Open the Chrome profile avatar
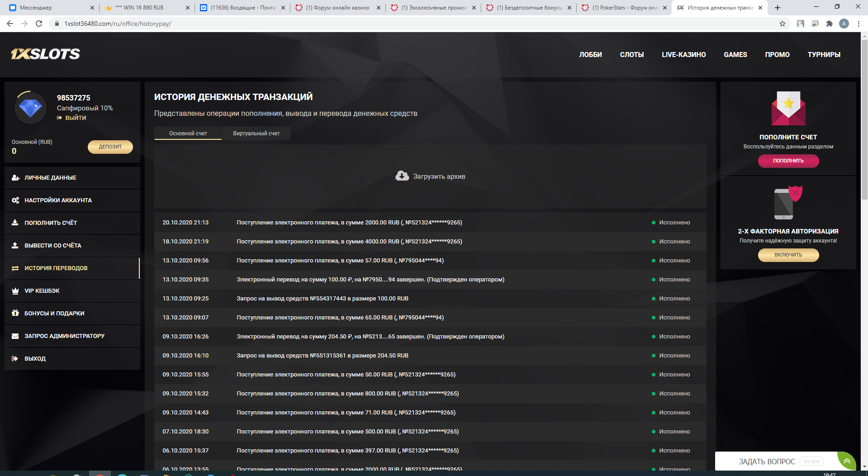Screen dimensions: 868x476 tap(844, 24)
